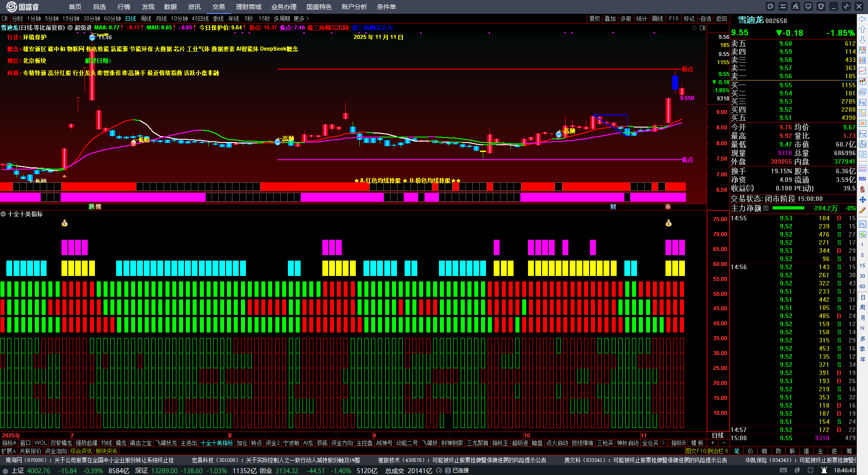
Task: Click the F5 sidebar icon
Action: click(863, 224)
